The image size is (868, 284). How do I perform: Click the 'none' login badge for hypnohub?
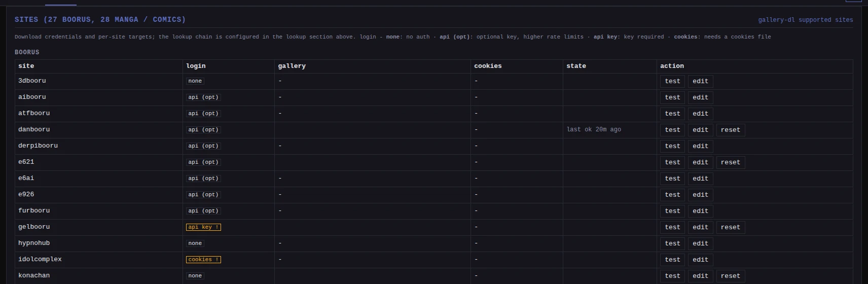coord(195,243)
